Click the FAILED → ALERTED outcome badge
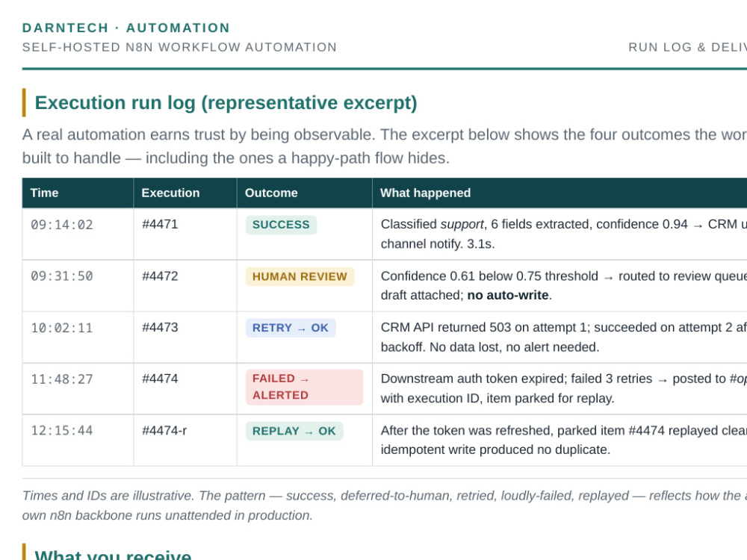This screenshot has width=747, height=560. click(x=305, y=387)
